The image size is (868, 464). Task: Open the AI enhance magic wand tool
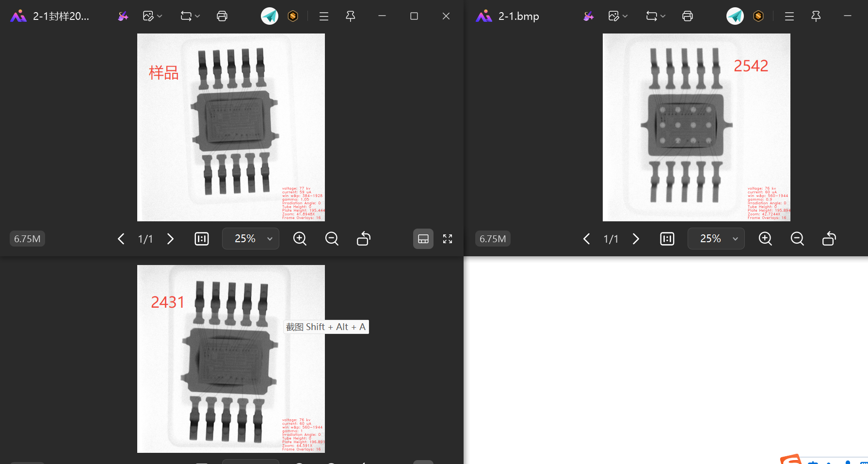point(123,16)
